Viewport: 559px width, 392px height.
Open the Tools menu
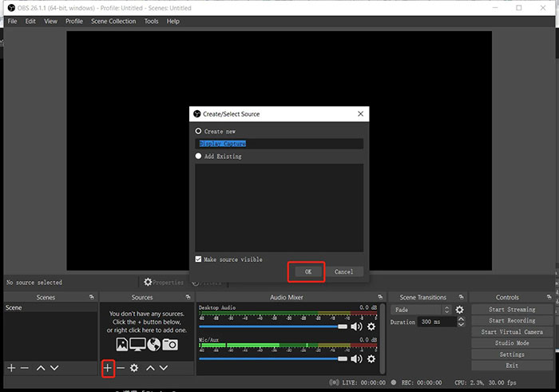point(151,22)
